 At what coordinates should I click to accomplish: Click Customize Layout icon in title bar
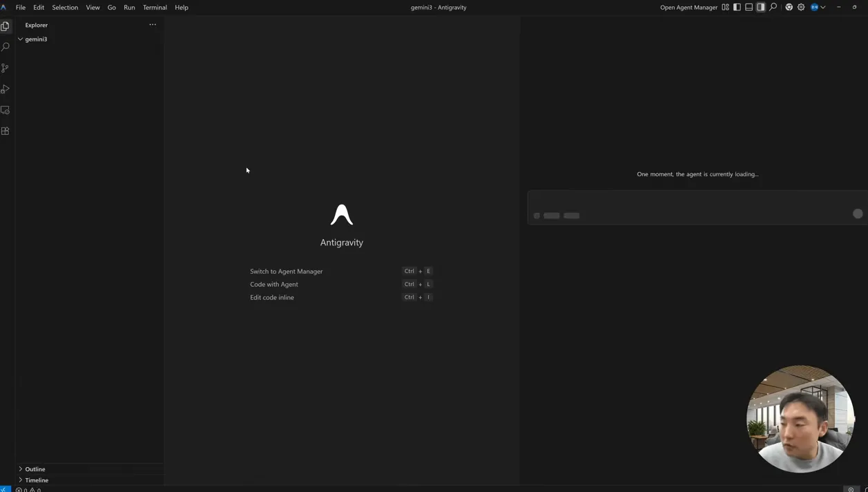click(x=725, y=7)
